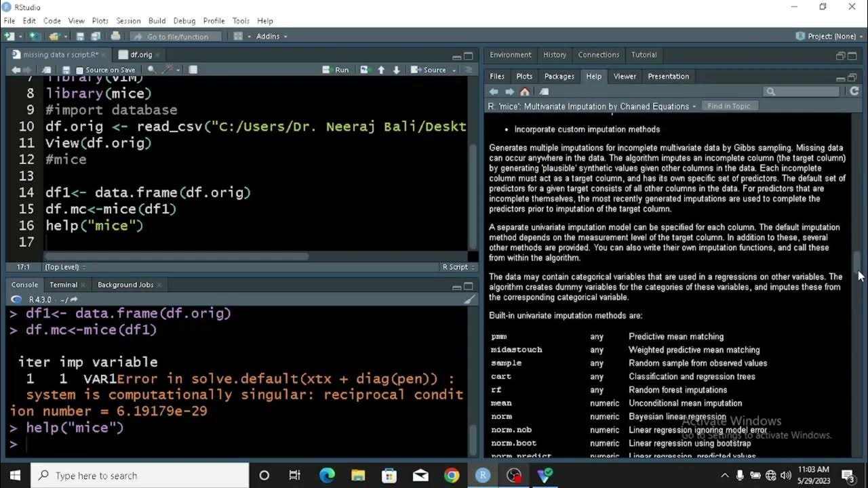Switch to the Viewer tab
This screenshot has width=868, height=488.
click(x=625, y=77)
